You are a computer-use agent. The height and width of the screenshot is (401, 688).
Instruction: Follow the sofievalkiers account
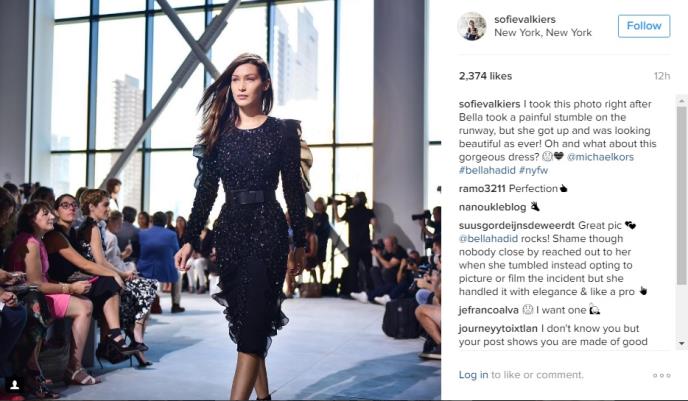[644, 26]
